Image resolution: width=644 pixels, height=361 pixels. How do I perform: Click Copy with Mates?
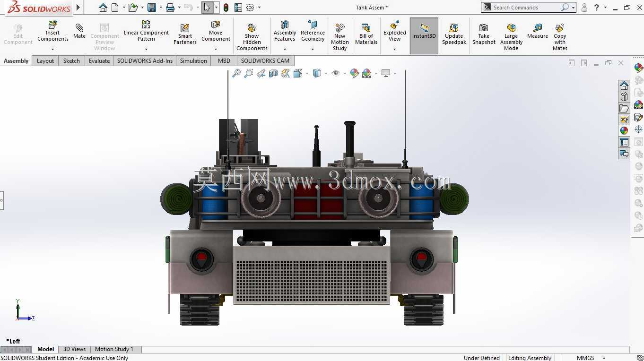(x=560, y=37)
